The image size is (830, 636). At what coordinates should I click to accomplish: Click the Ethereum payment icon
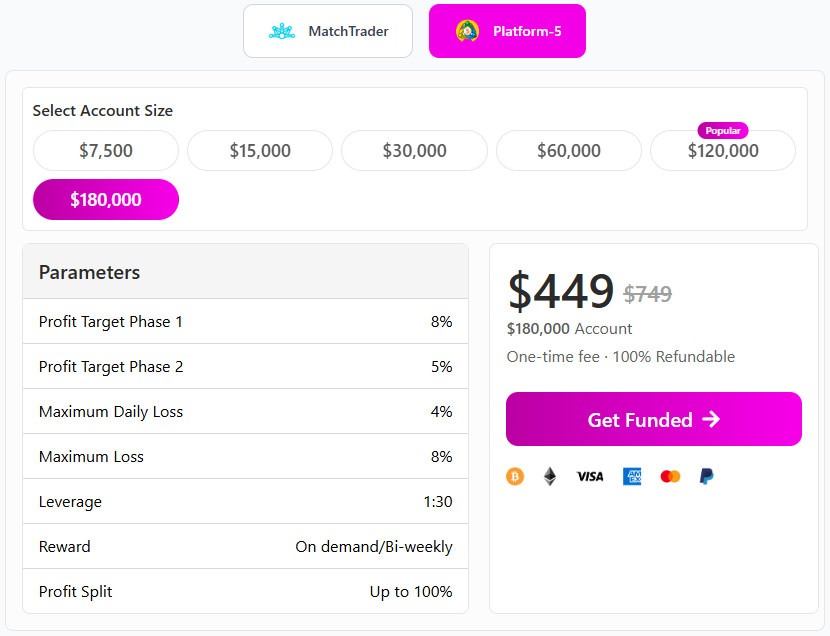click(x=549, y=477)
